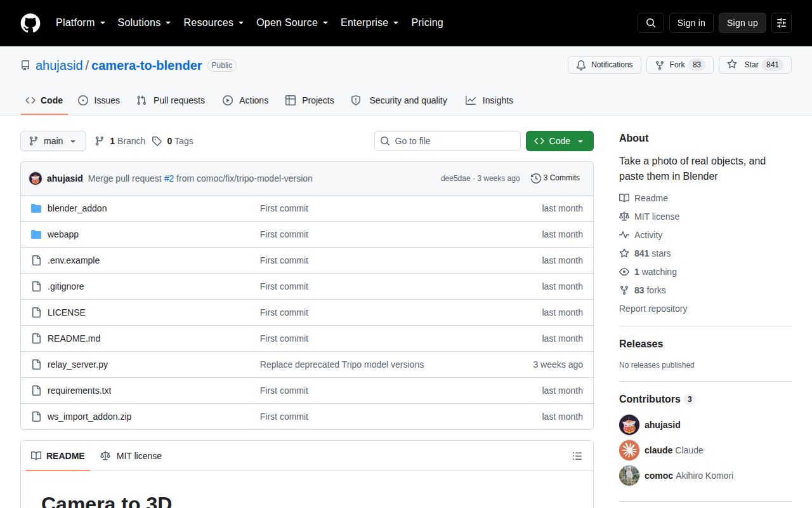Expand the Solutions menu
Screen dimensions: 812x508
[145, 23]
